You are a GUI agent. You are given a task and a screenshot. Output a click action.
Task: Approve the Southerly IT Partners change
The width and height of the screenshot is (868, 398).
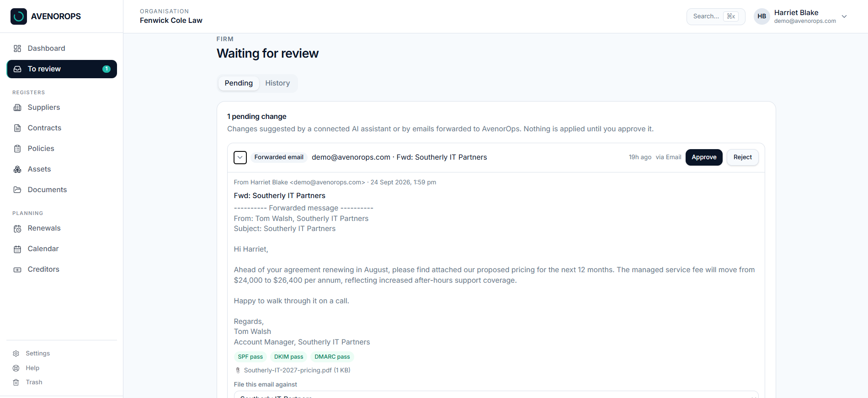(704, 157)
